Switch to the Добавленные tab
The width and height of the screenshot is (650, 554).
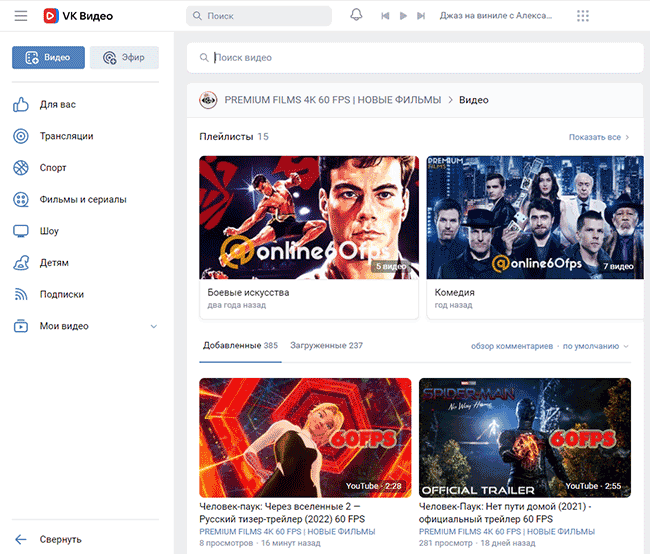[x=240, y=345]
